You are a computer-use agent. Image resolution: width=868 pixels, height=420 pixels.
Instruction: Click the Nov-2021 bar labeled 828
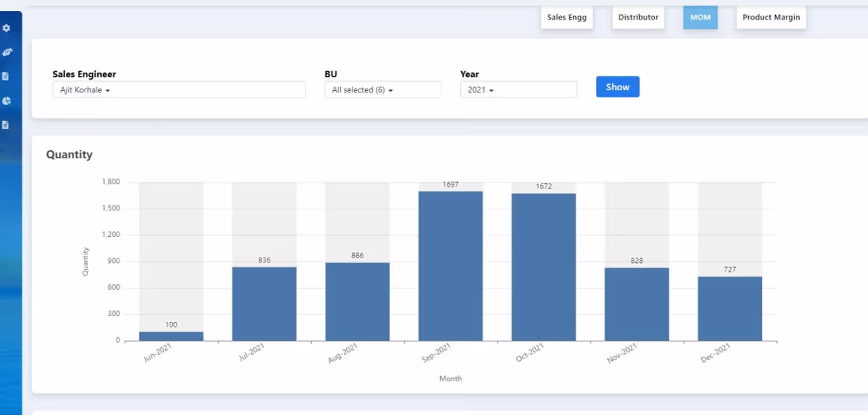(x=637, y=304)
